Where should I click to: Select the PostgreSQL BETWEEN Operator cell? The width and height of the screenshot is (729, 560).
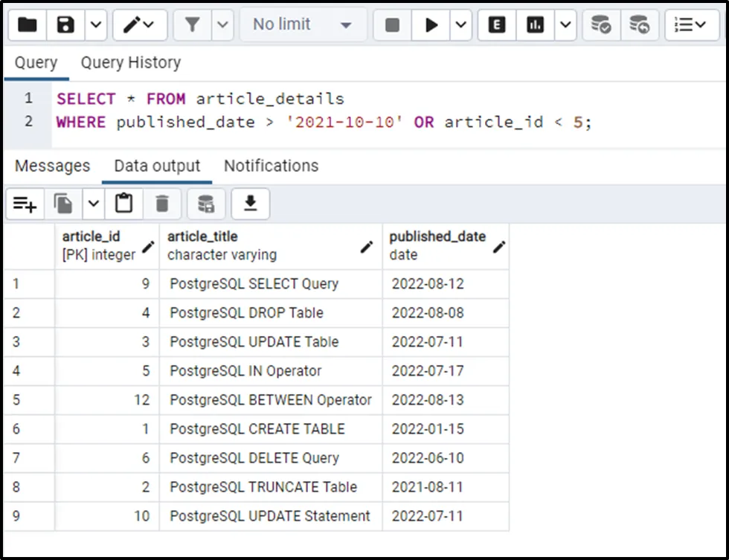pos(270,400)
